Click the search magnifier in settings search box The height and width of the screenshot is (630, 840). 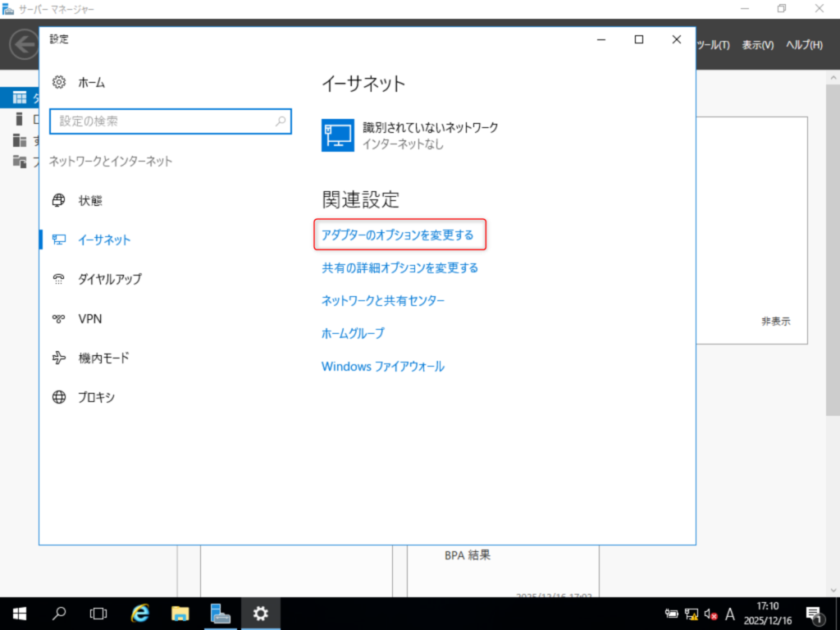tap(280, 121)
